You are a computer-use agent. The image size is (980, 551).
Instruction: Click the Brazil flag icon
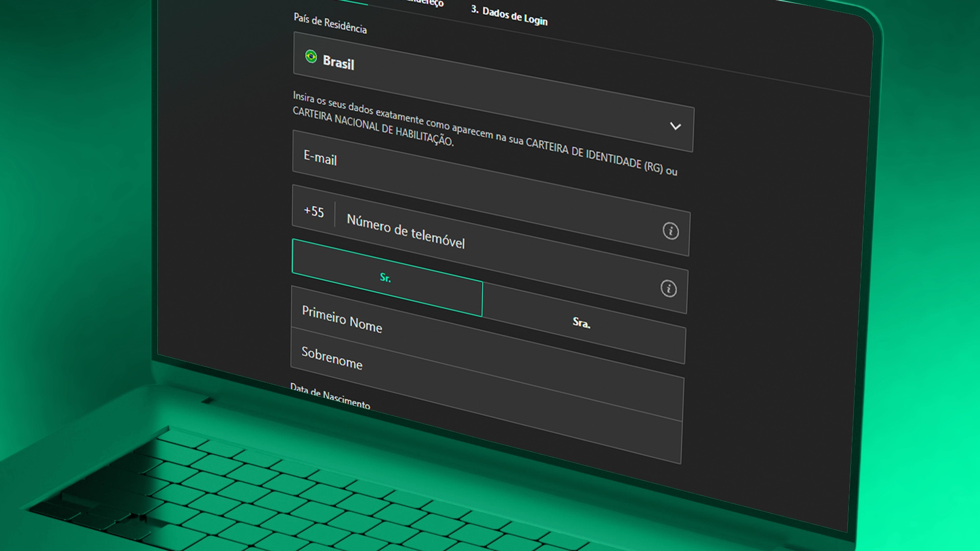[311, 56]
